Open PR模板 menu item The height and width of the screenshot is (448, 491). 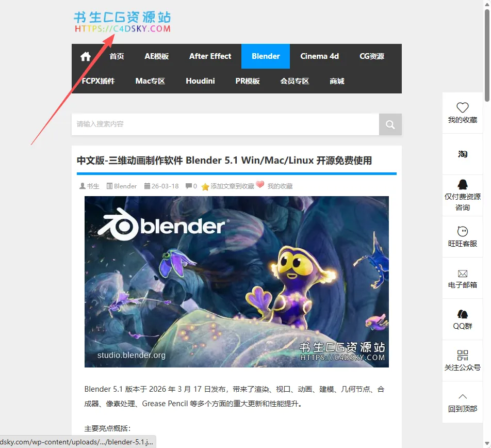click(248, 81)
